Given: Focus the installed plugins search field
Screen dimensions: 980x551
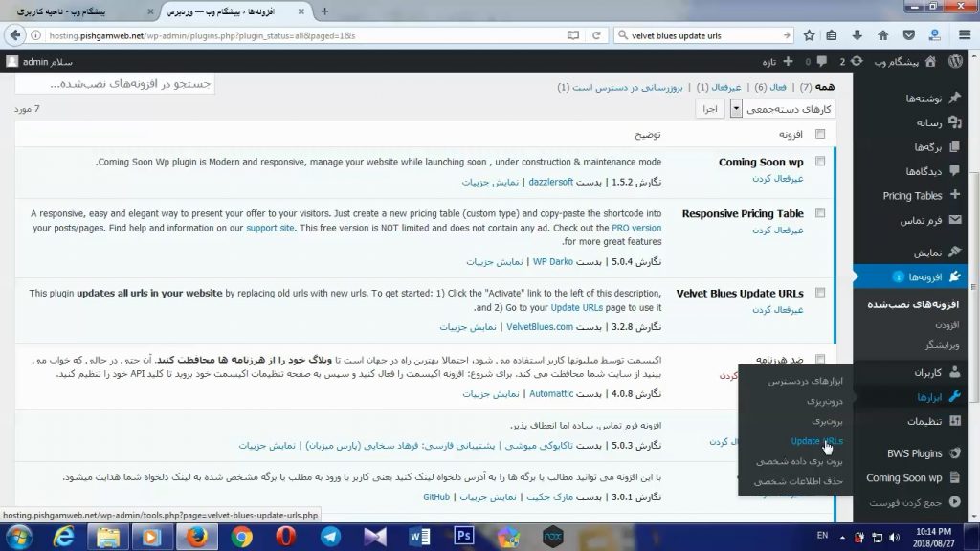Looking at the screenshot, I should (115, 84).
